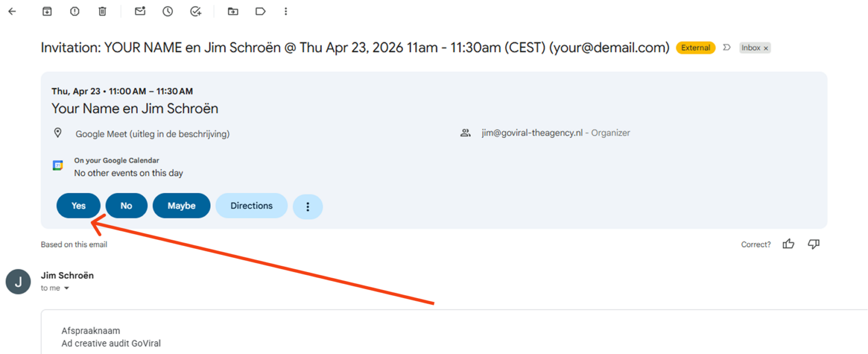Open more invitation options three-dot button
The image size is (868, 354).
pos(308,207)
